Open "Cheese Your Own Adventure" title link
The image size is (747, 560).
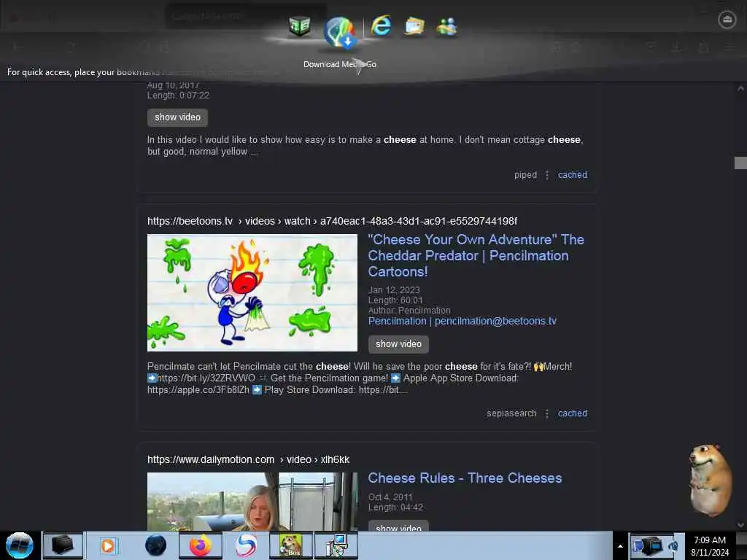(476, 255)
